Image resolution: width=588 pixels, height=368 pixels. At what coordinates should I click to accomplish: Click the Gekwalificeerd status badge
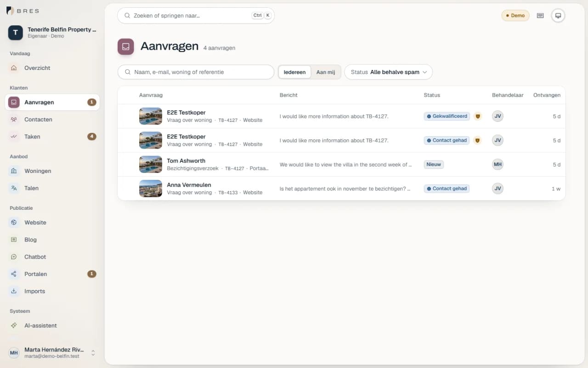[447, 116]
